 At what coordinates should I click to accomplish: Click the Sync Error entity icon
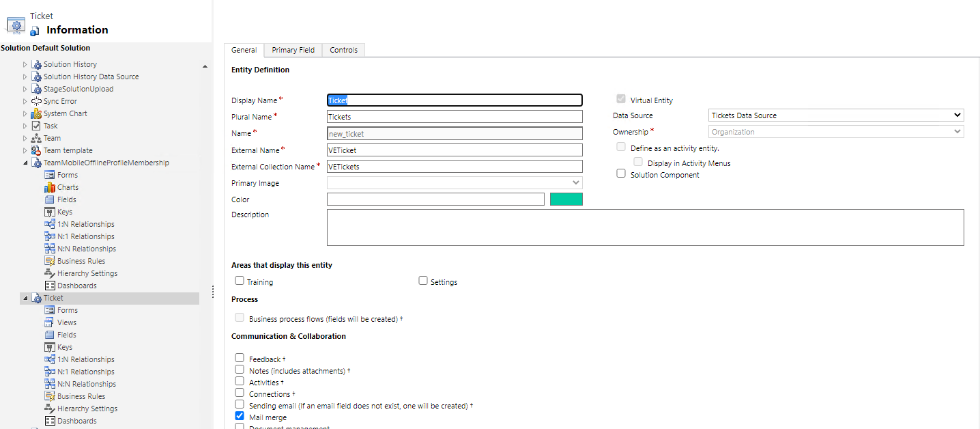36,101
